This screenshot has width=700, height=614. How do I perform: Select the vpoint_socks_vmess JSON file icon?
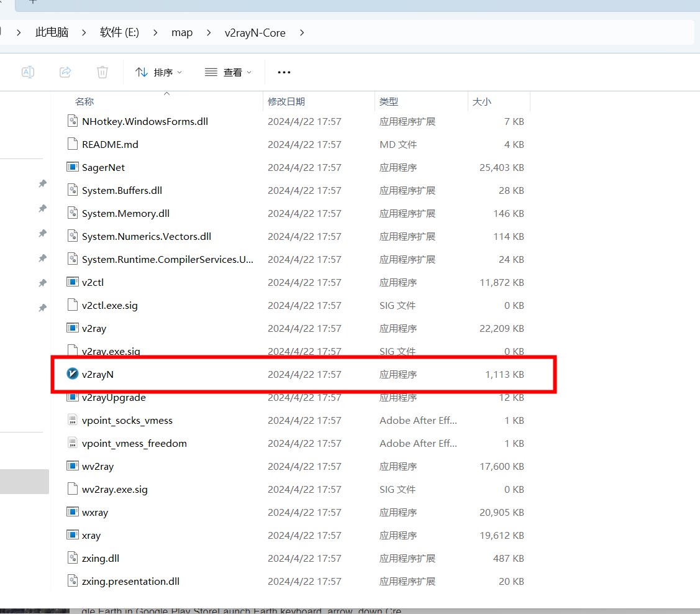(x=73, y=420)
